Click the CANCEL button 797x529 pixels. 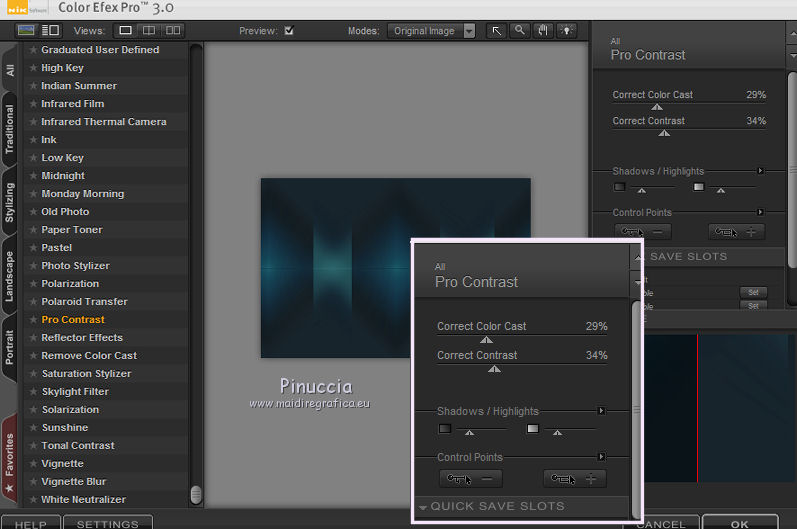coord(661,523)
